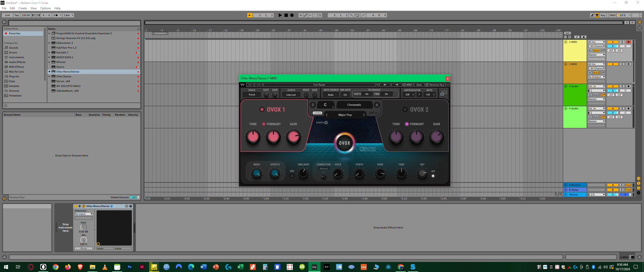Toggle Receive Key checkbox
Screen dimensions: 644x272
point(435,85)
